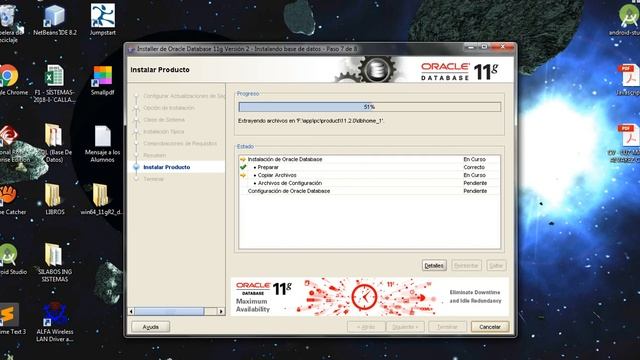Click the Oracle Database 11g header logo
640x360 pixels.
click(x=459, y=71)
